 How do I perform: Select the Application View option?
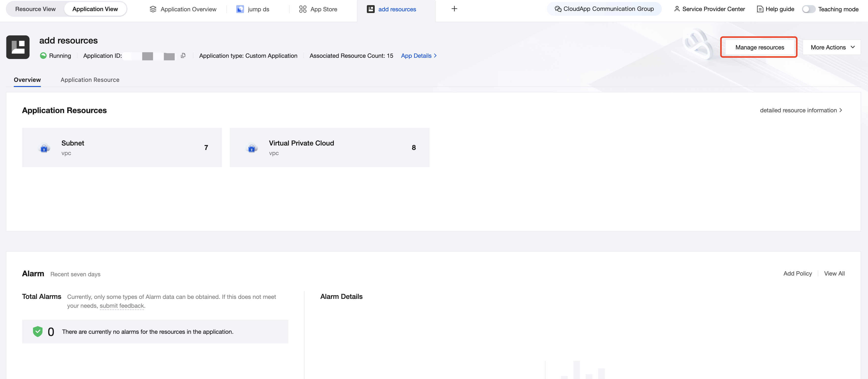tap(95, 9)
